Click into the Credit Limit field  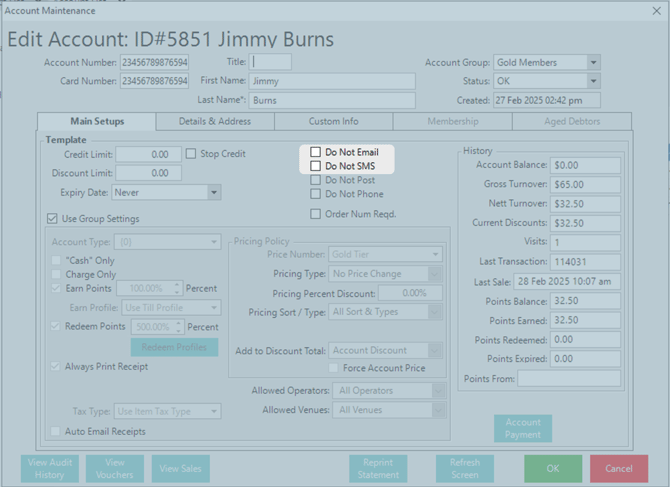tap(149, 155)
